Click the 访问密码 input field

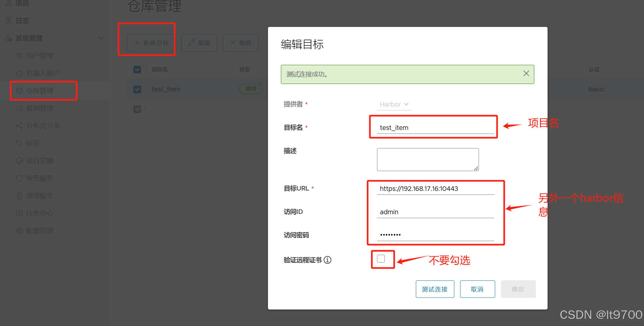436,235
